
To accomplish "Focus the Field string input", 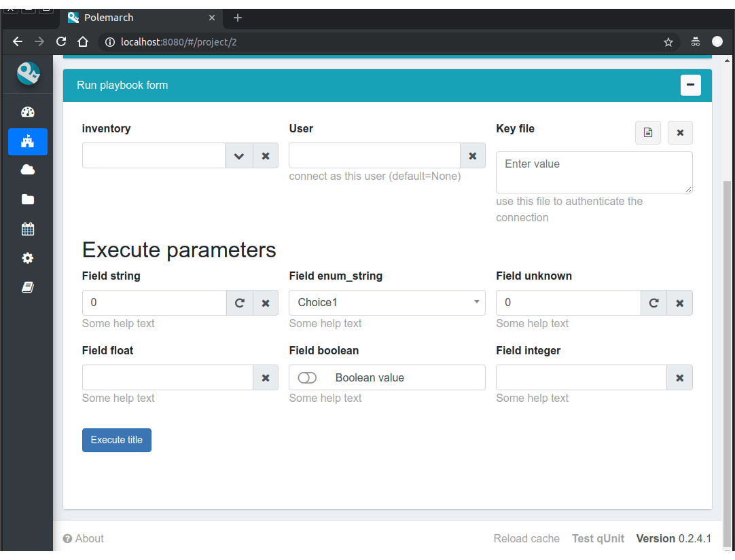I will [155, 303].
